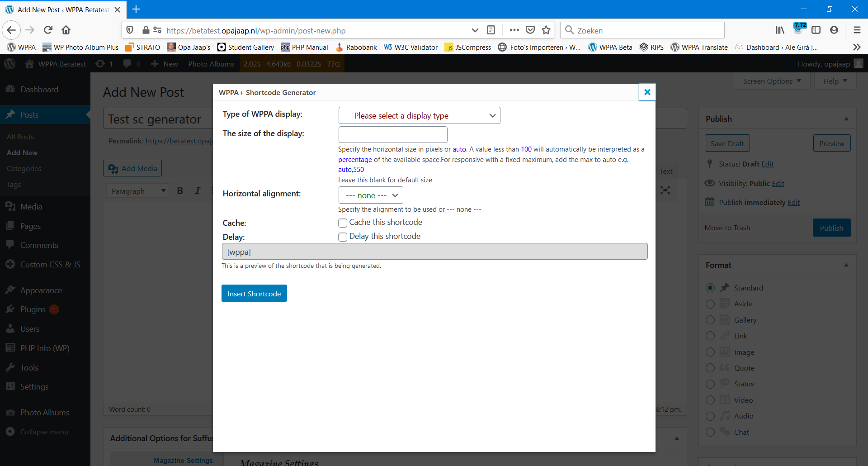Open Firefox hamburger menu
Screen dimensions: 868x466
[857, 30]
